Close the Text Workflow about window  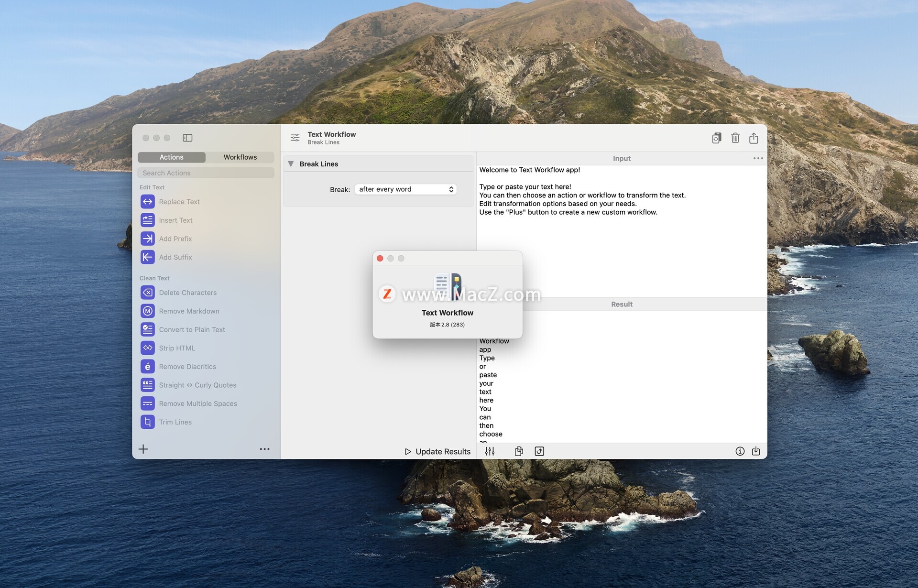380,259
